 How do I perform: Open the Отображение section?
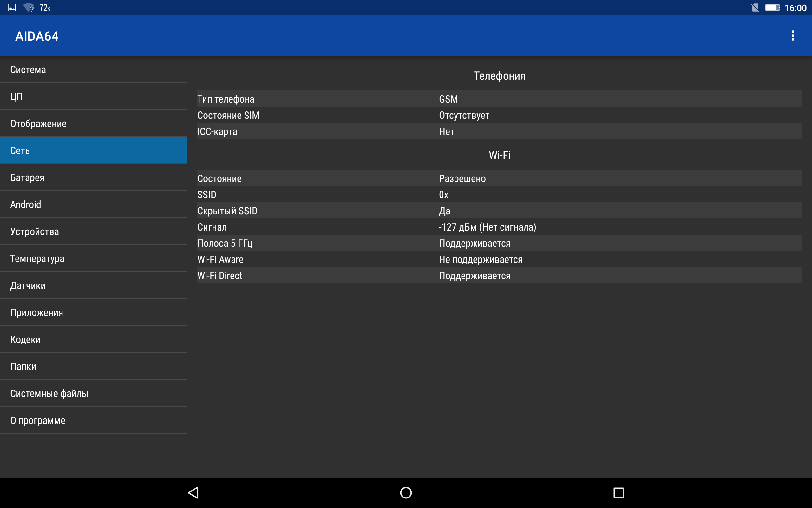[x=93, y=123]
